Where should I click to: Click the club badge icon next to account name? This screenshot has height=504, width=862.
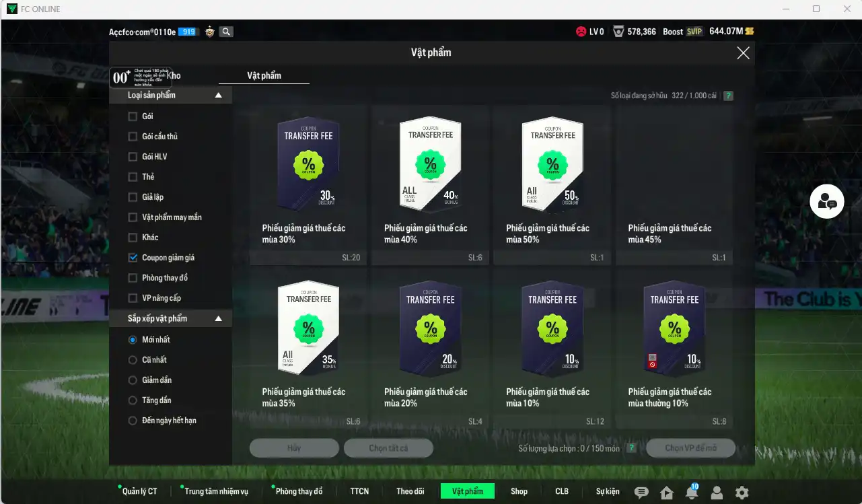tap(209, 32)
